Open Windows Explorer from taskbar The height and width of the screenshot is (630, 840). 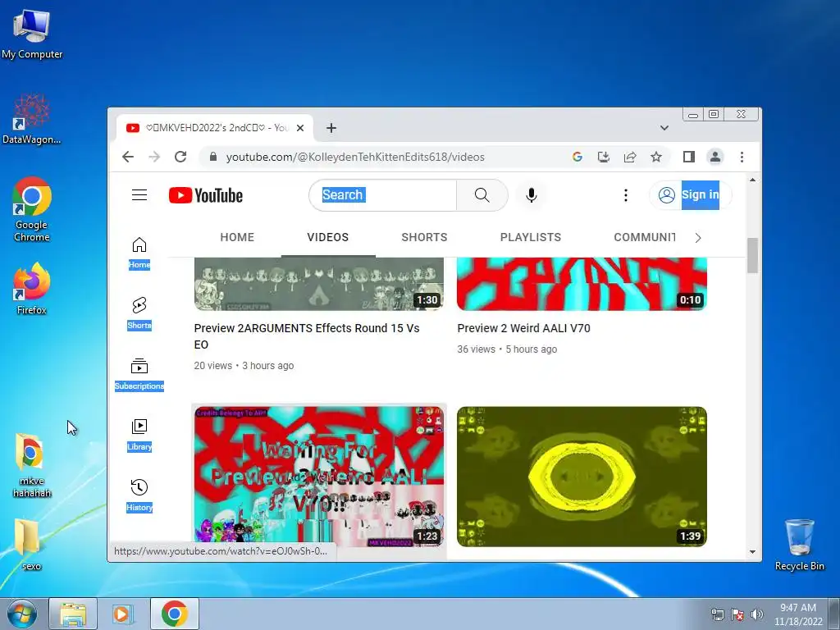tap(73, 614)
